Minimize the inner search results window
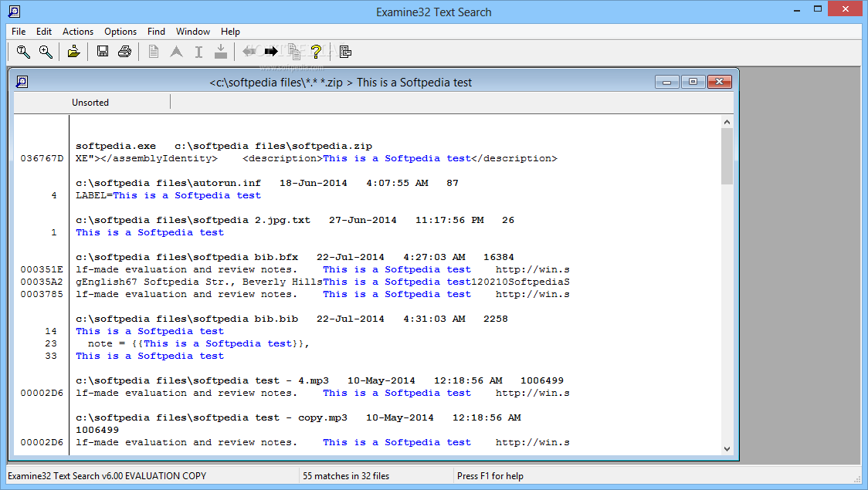The image size is (868, 490). (x=667, y=82)
